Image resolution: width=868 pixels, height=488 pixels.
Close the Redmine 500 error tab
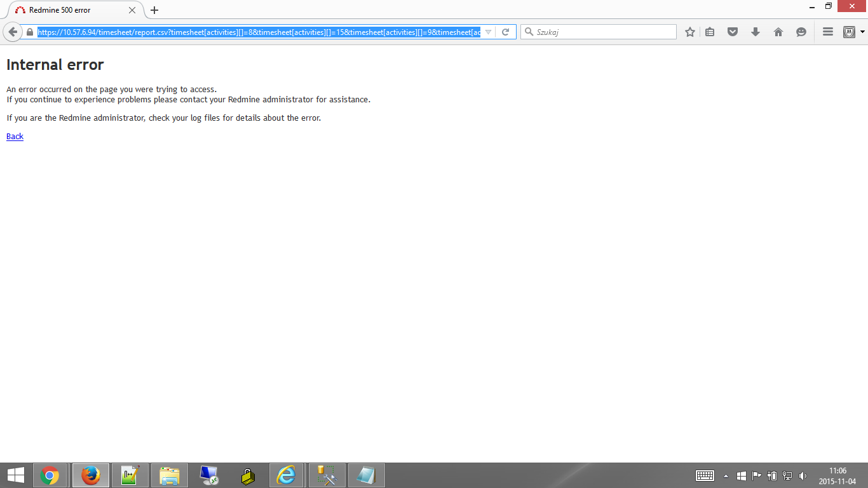click(132, 10)
